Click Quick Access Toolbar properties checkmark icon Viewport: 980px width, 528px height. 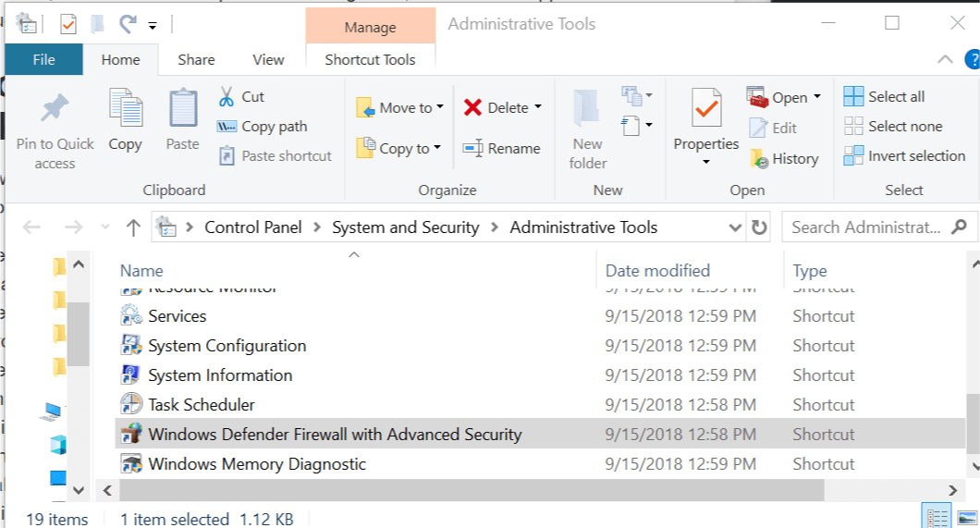pos(67,24)
